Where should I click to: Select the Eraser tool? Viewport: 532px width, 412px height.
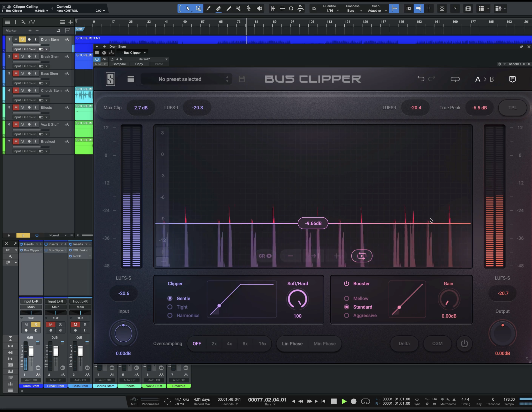click(x=218, y=9)
